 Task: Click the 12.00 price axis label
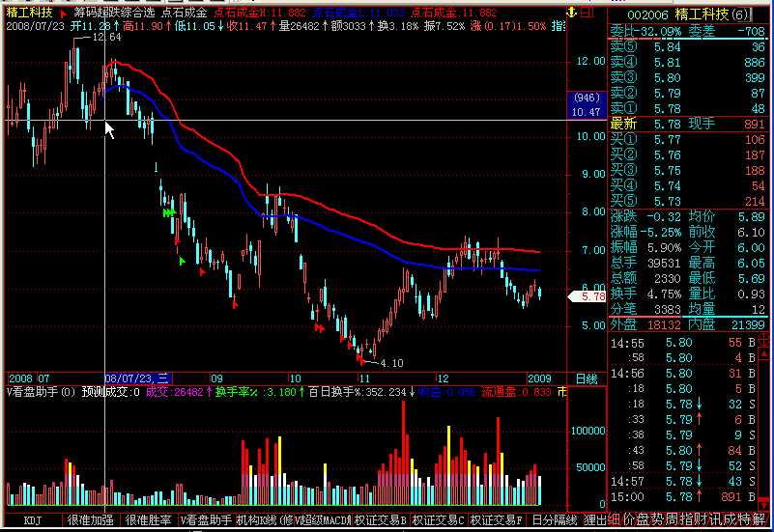tap(590, 61)
